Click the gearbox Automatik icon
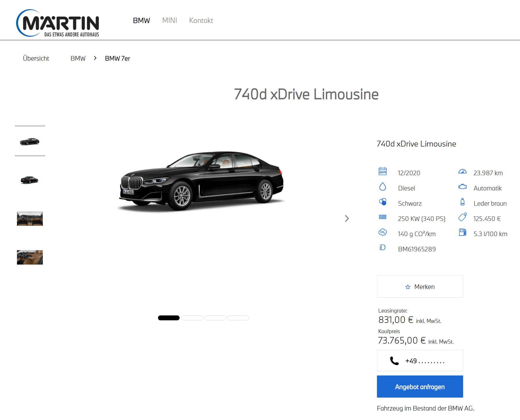This screenshot has width=520, height=420. pos(463,187)
